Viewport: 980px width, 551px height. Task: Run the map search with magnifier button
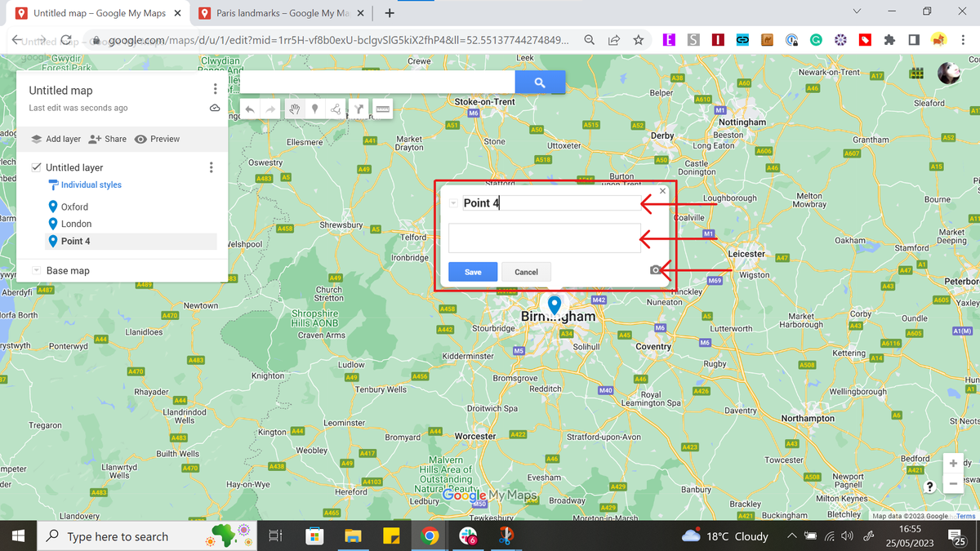pos(540,82)
